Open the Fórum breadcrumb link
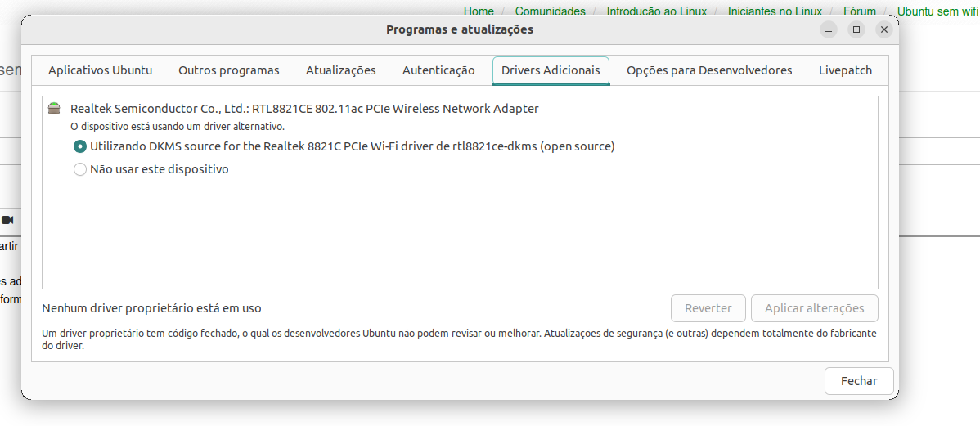980x426 pixels. coord(860,11)
